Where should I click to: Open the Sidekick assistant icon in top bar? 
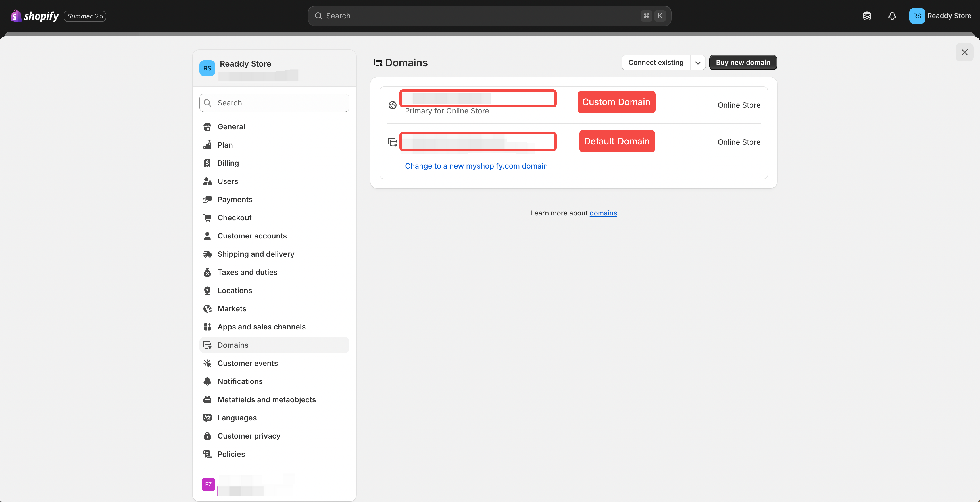coord(867,16)
